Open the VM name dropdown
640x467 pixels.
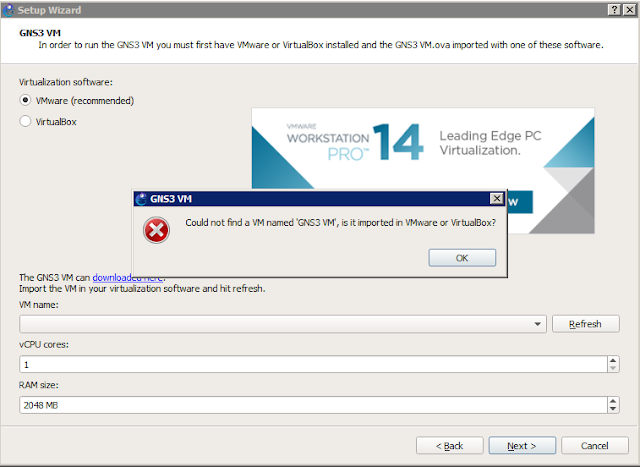(282, 324)
